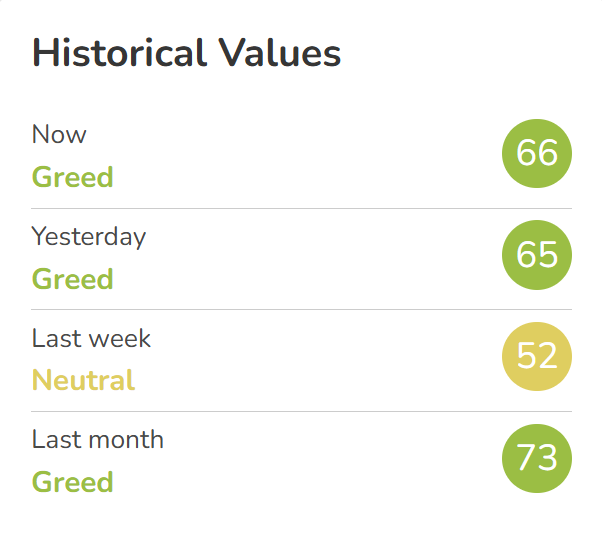Screen dimensions: 602x534
Task: Click the yellow 52 score badge
Action: pos(537,357)
